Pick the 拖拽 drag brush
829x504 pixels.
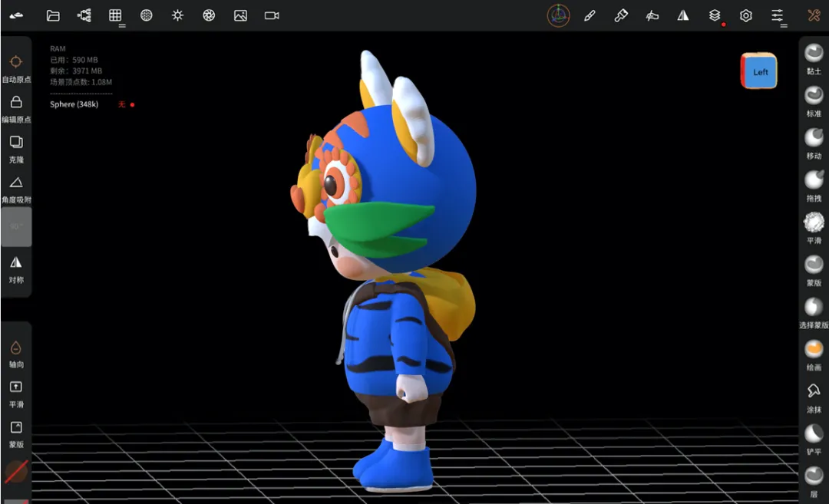pyautogui.click(x=814, y=186)
